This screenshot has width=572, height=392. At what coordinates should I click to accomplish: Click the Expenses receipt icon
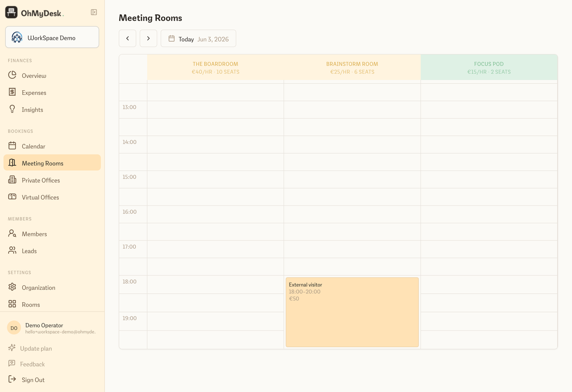12,92
